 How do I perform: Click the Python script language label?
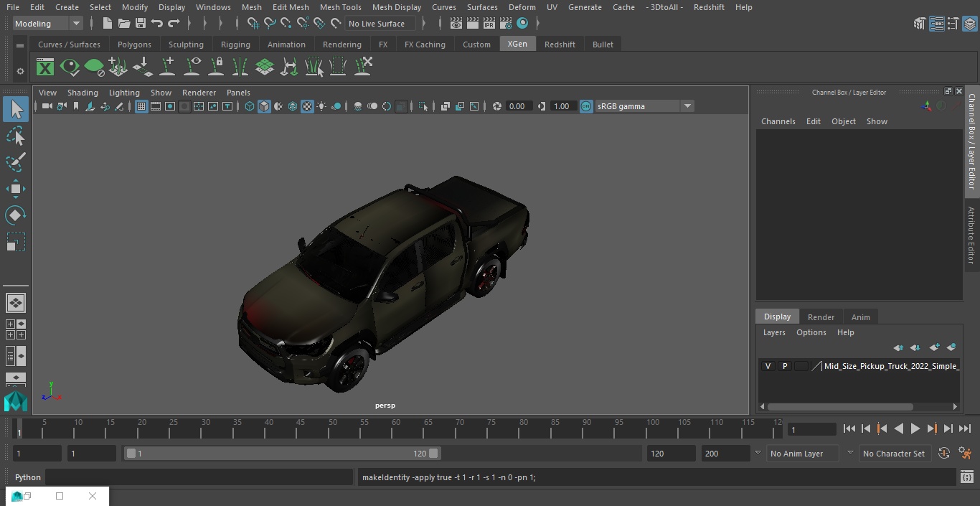pyautogui.click(x=28, y=477)
